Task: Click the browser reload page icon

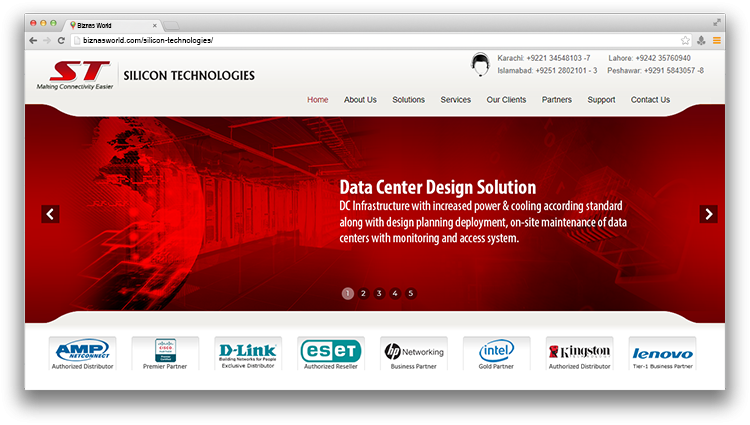Action: pos(61,40)
